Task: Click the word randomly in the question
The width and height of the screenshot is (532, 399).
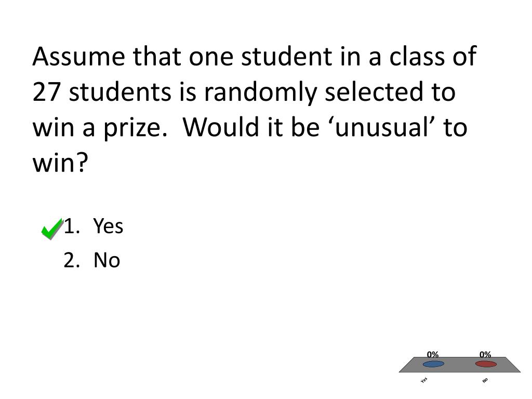Action: [261, 92]
